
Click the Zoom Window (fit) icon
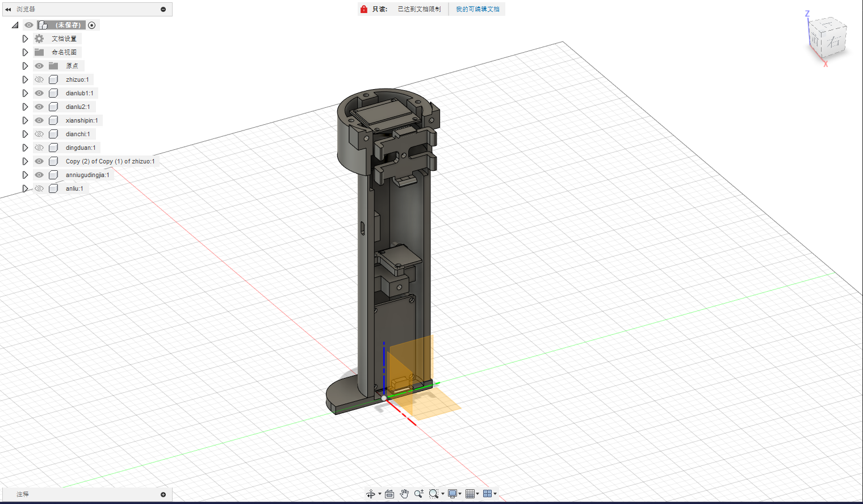(434, 494)
